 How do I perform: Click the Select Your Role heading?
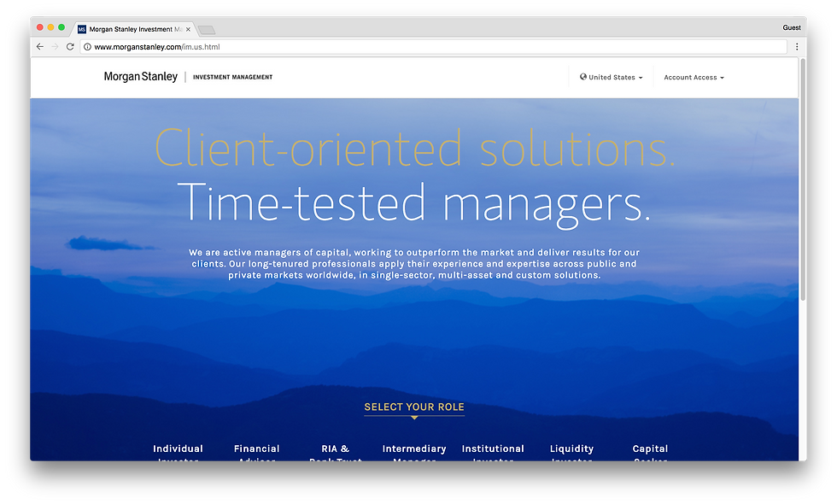[414, 407]
